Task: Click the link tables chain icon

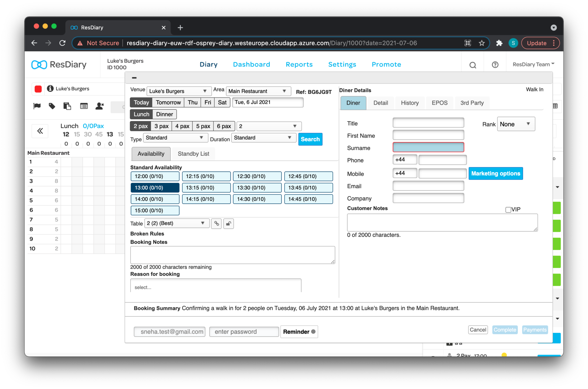Action: tap(216, 224)
